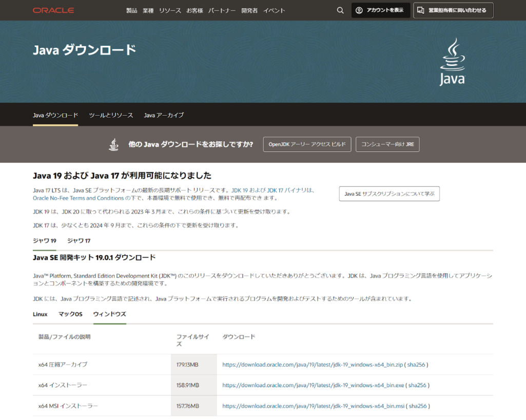Select the ウィンドウズ tab
This screenshot has height=420, width=526.
pyautogui.click(x=110, y=314)
